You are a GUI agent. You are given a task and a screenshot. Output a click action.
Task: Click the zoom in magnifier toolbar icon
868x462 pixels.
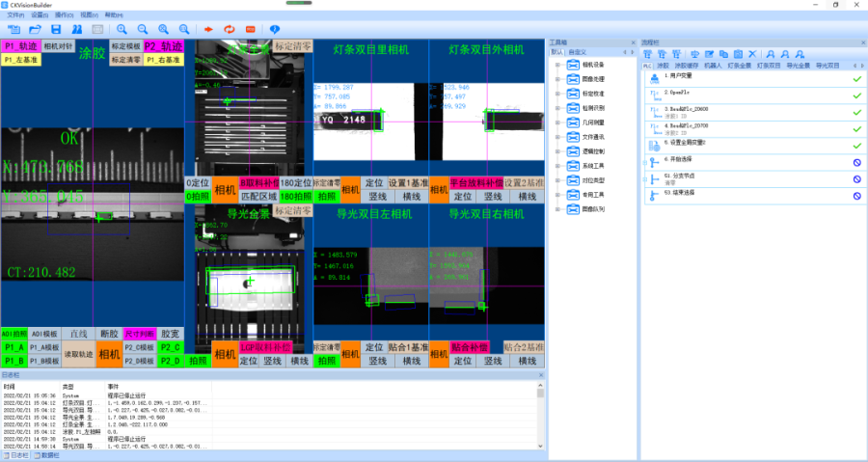(122, 30)
